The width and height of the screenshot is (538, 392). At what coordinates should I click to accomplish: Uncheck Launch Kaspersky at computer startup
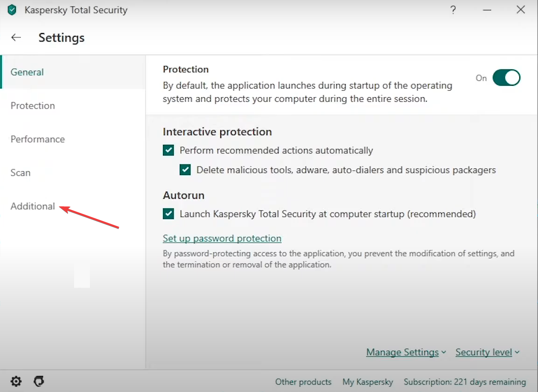pos(168,214)
